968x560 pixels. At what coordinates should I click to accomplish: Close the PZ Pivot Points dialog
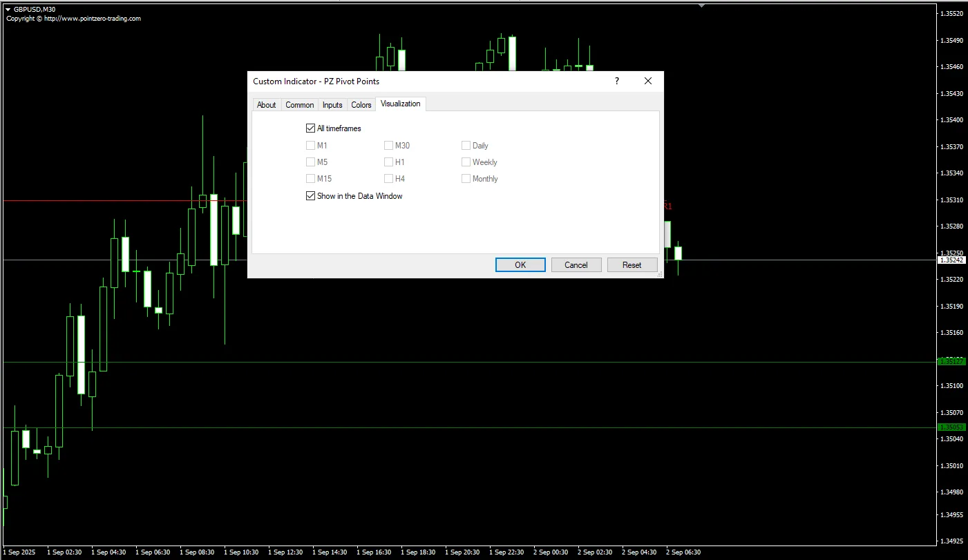(x=647, y=81)
